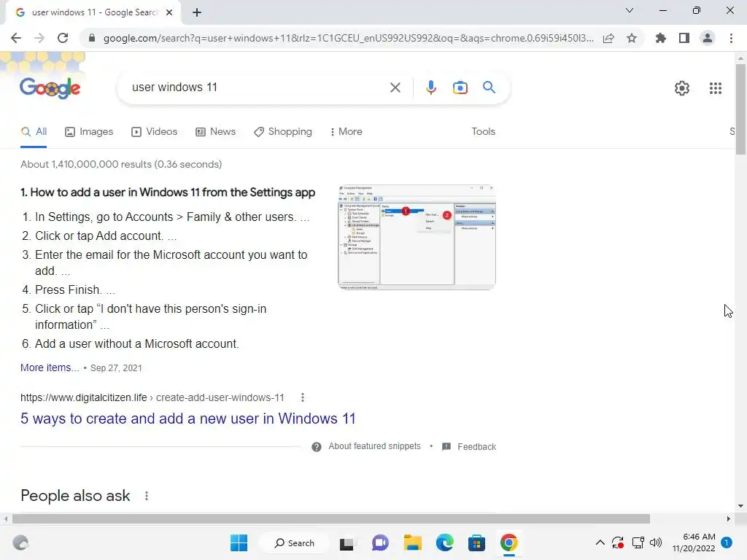Expand the More search categories menu
The width and height of the screenshot is (747, 560).
(347, 132)
